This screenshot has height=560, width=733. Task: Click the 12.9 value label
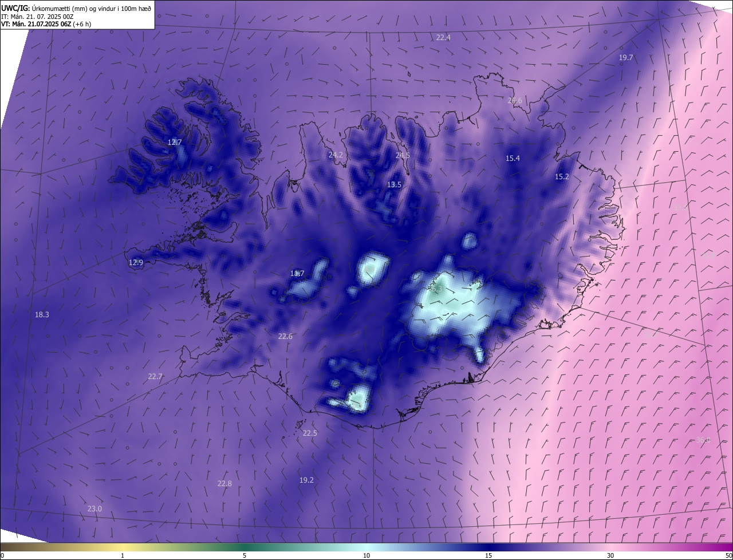point(136,262)
